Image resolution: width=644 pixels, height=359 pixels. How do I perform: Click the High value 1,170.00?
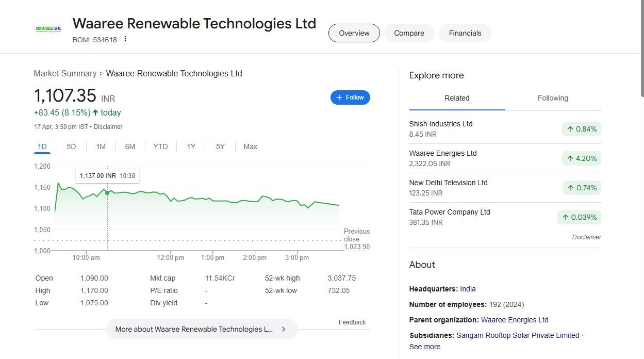94,290
